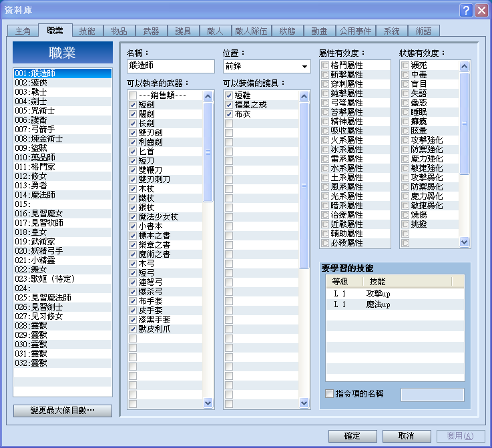Cycle the 敏捷弱化 state effectiveness rank box
Viewport: 492px width, 448px height.
click(x=405, y=206)
